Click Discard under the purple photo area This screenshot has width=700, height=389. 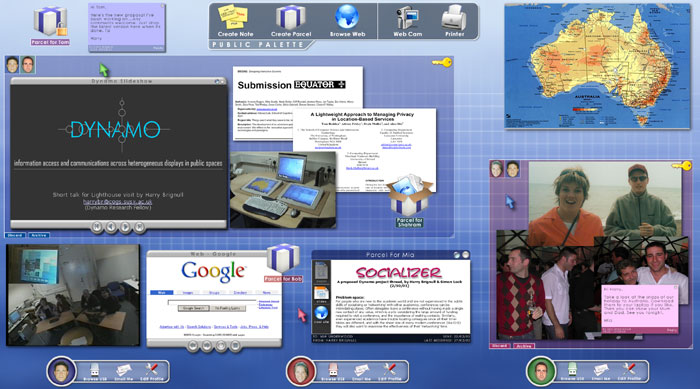pyautogui.click(x=500, y=346)
